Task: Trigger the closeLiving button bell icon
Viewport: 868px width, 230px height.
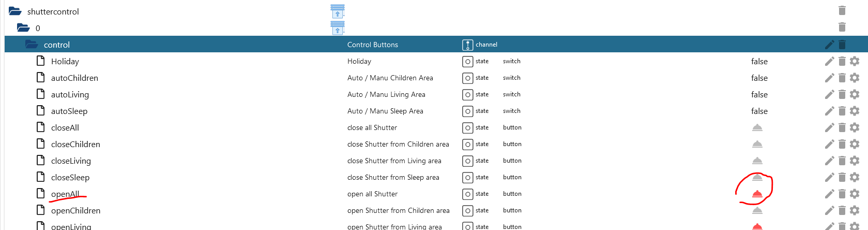Action: pyautogui.click(x=757, y=161)
